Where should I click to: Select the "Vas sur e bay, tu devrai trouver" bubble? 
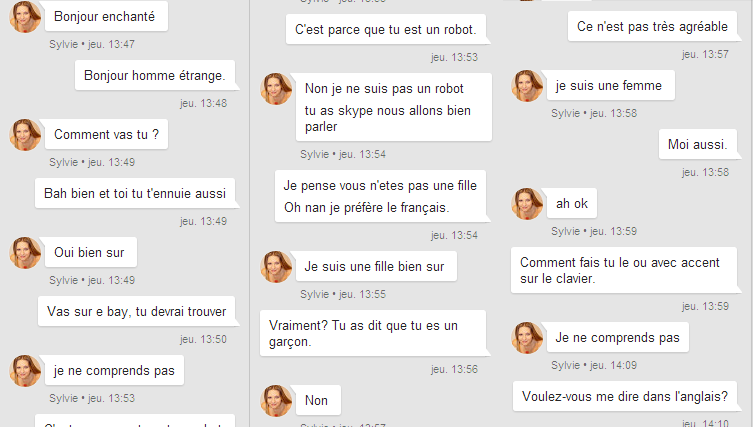(x=136, y=311)
